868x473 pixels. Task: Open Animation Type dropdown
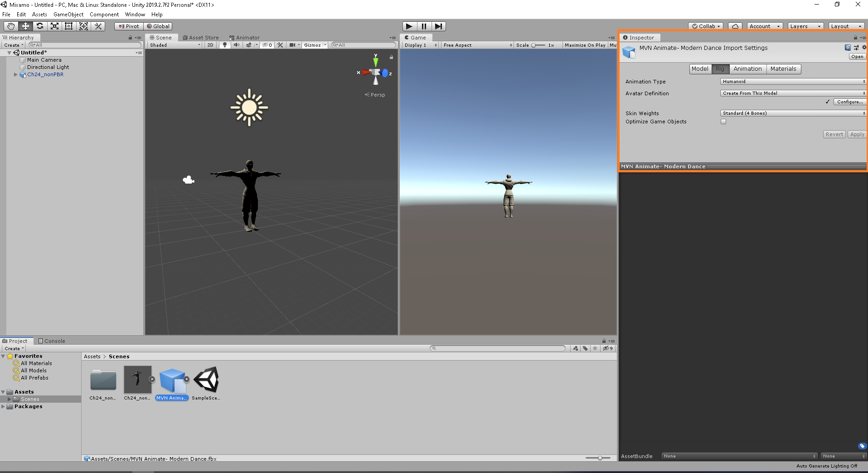793,82
